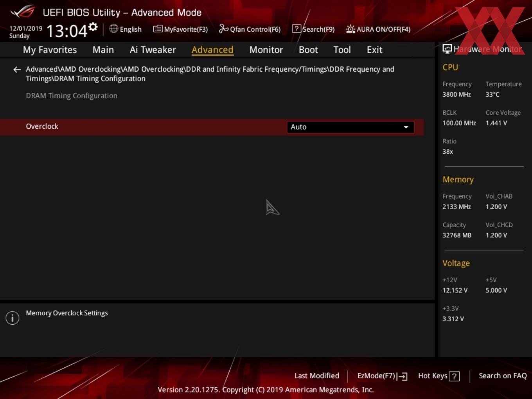
Task: Select the Advanced tab
Action: coord(212,50)
